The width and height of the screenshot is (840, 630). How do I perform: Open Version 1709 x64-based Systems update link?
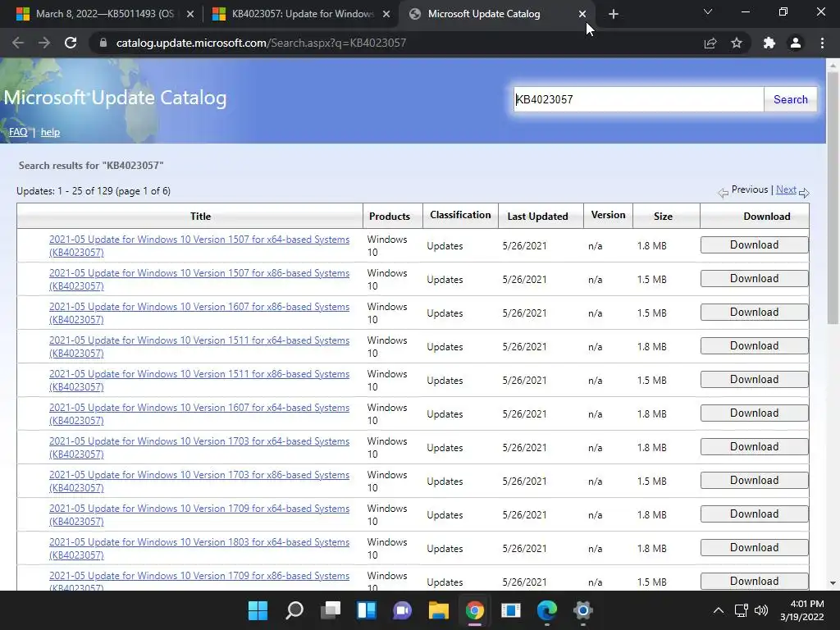(x=199, y=515)
